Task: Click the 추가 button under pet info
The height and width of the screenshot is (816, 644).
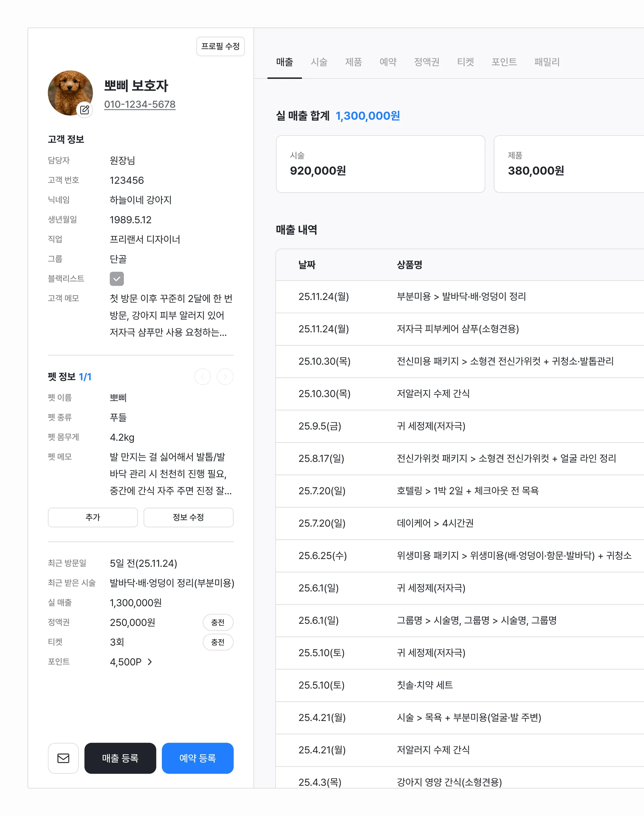Action: click(93, 517)
